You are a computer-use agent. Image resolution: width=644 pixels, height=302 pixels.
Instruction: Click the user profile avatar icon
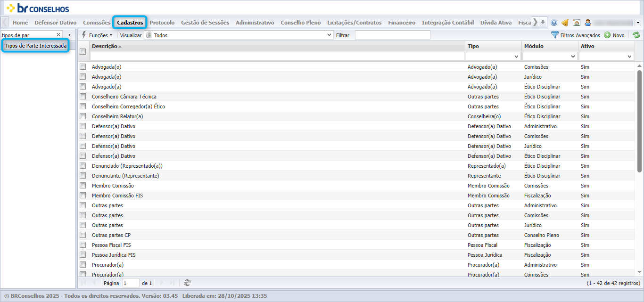588,23
